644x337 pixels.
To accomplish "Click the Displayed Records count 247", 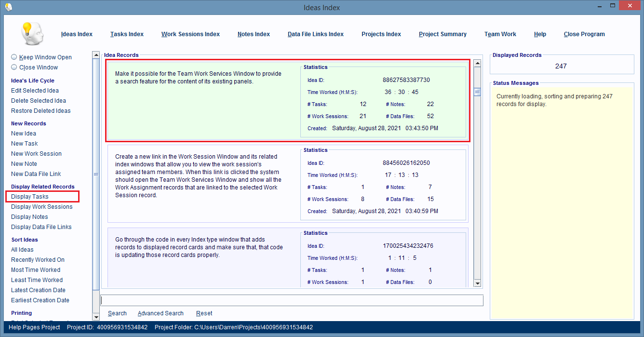I will pyautogui.click(x=561, y=66).
